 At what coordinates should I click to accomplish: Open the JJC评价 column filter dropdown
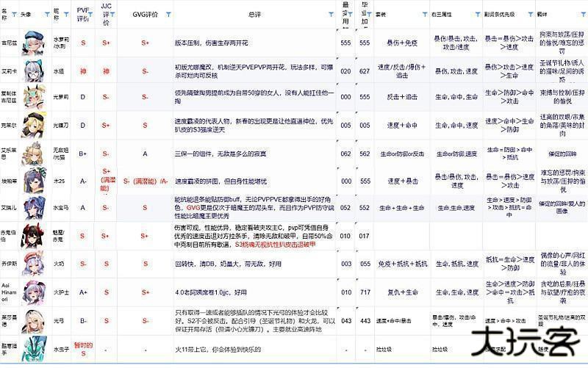(x=112, y=15)
